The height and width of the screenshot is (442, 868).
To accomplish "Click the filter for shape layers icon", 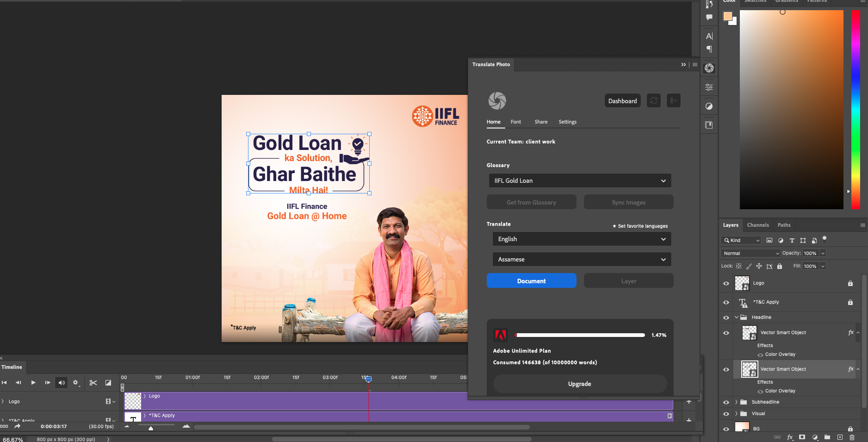I will point(803,240).
